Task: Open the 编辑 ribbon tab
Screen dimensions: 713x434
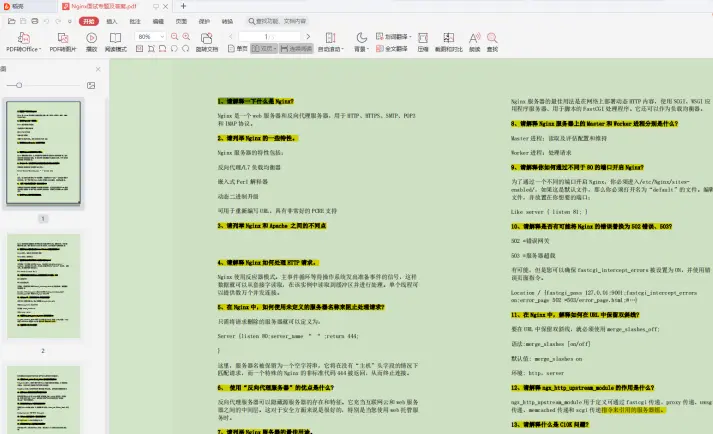Action: pos(158,21)
